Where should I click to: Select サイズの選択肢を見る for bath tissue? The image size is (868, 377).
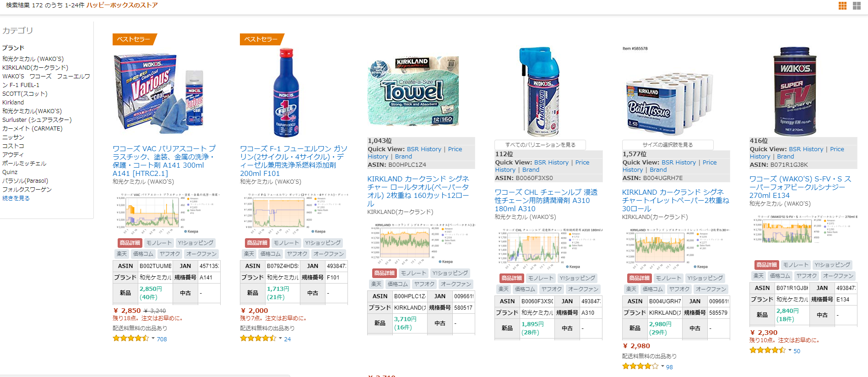click(667, 145)
